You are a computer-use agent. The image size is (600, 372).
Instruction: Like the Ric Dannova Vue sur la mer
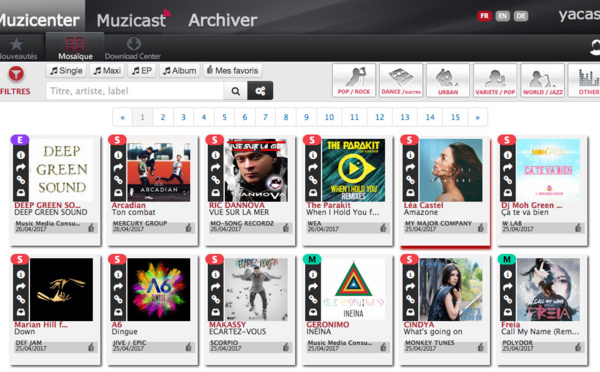(x=286, y=228)
